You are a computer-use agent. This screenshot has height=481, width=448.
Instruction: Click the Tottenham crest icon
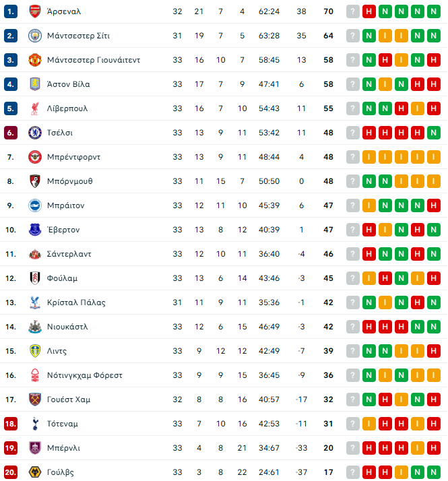[x=34, y=424]
